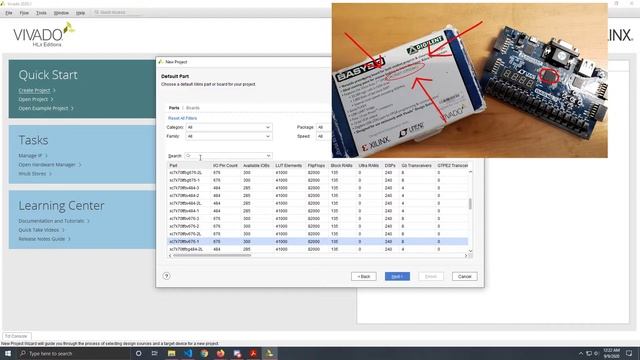Open Task View from the taskbar
640x360 pixels.
point(155,353)
